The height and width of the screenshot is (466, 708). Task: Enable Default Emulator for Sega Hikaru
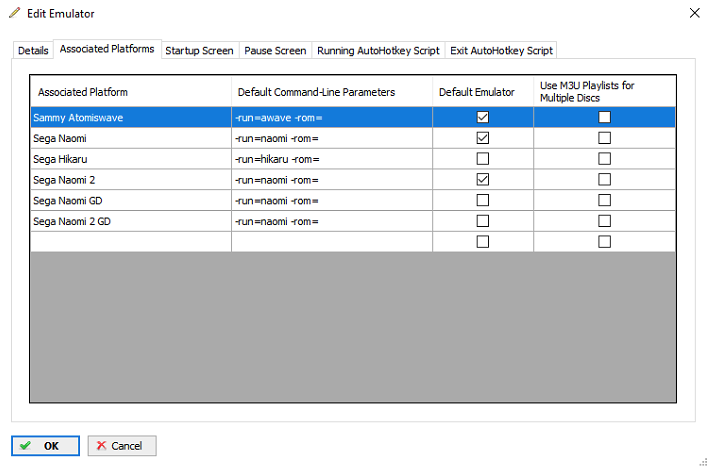[x=483, y=159]
